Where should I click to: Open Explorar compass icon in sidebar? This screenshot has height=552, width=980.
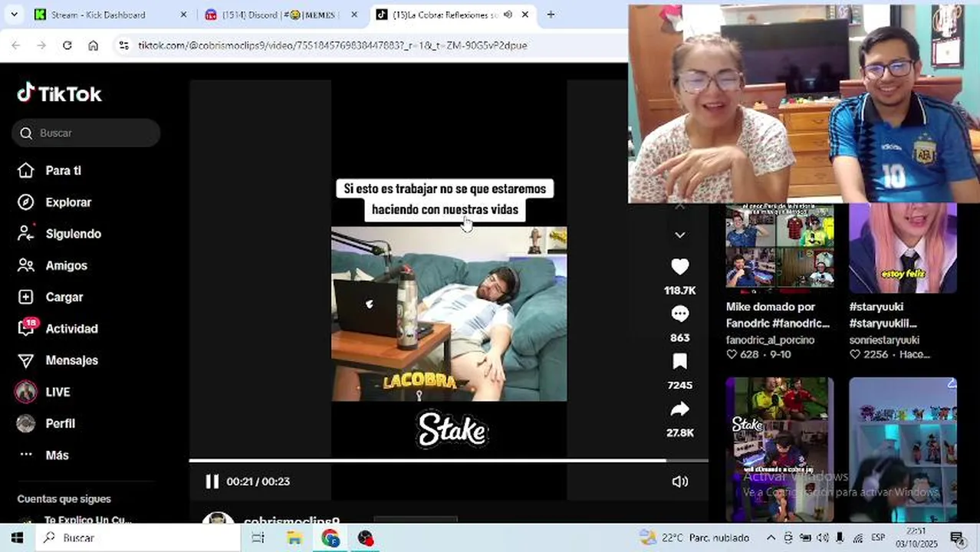25,202
